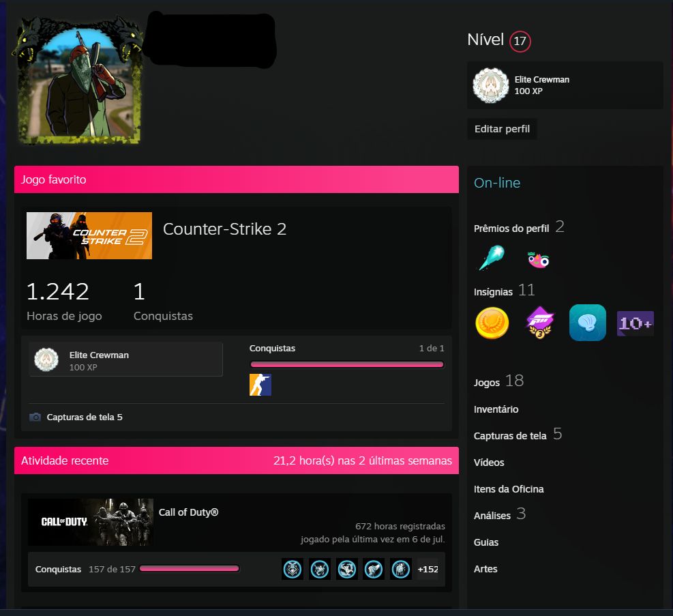The image size is (673, 616).
Task: Open the first Call of Duty achievement icon
Action: coord(293,569)
